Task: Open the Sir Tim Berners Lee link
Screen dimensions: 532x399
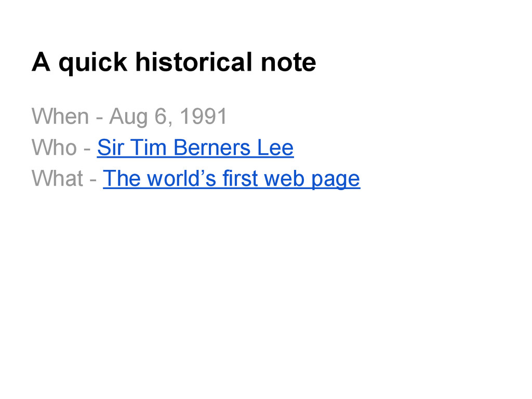Action: coord(195,148)
